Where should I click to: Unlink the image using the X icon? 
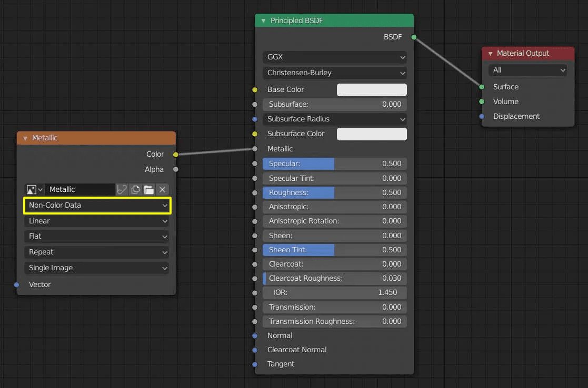161,189
